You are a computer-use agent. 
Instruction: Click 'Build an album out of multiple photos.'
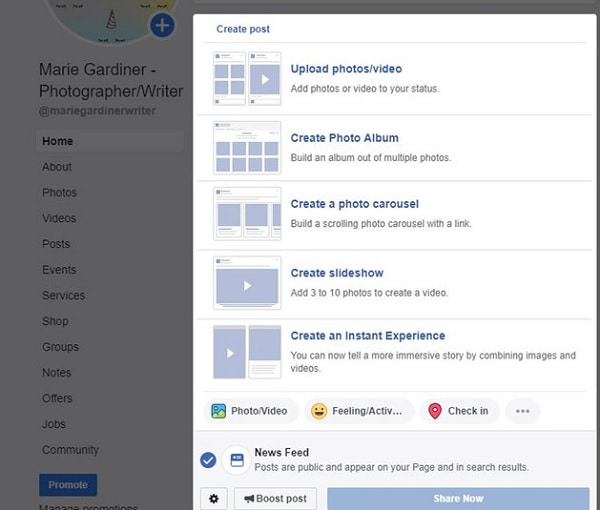coord(371,158)
